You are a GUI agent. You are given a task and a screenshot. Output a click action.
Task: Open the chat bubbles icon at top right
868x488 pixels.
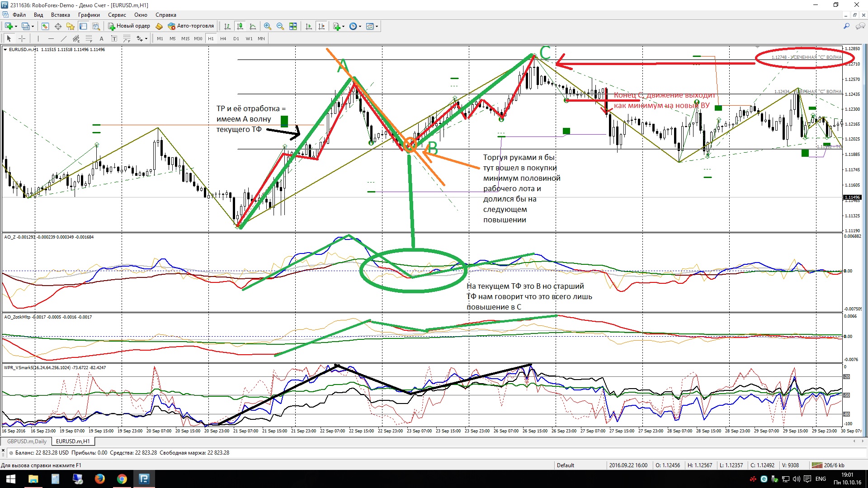pos(860,26)
